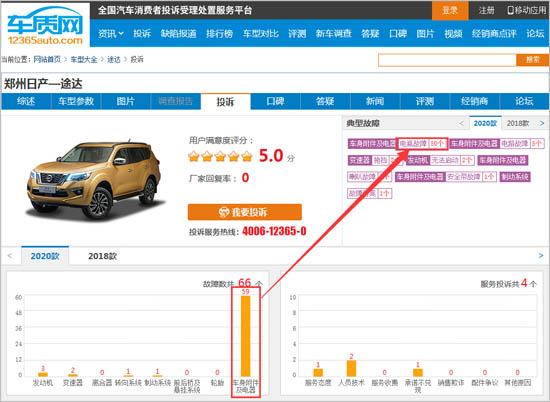This screenshot has width=550, height=402.
Task: Click 登录 orange login button
Action: [x=450, y=11]
